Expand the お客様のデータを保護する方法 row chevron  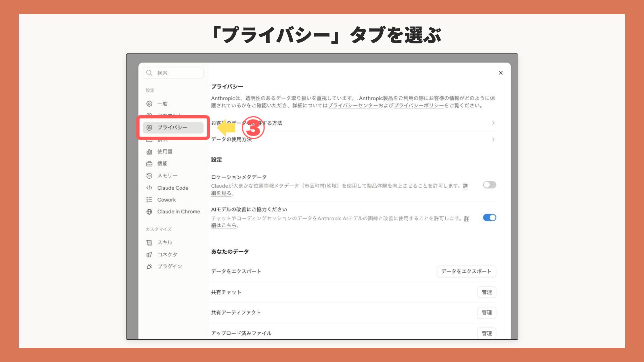(x=493, y=123)
